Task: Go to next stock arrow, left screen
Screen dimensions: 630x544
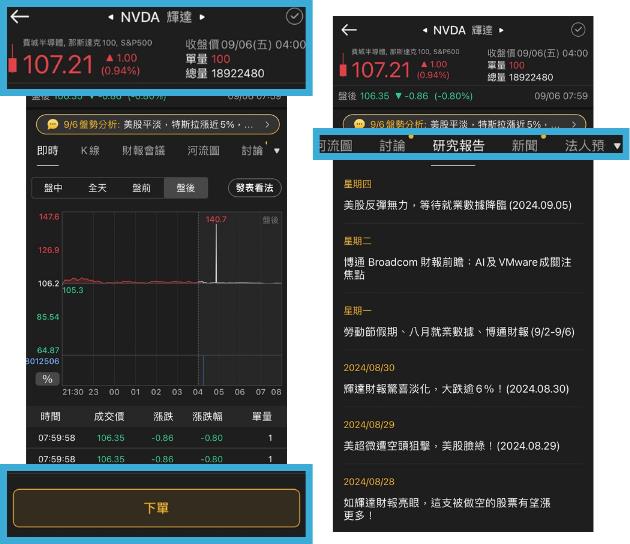Action: coord(202,17)
